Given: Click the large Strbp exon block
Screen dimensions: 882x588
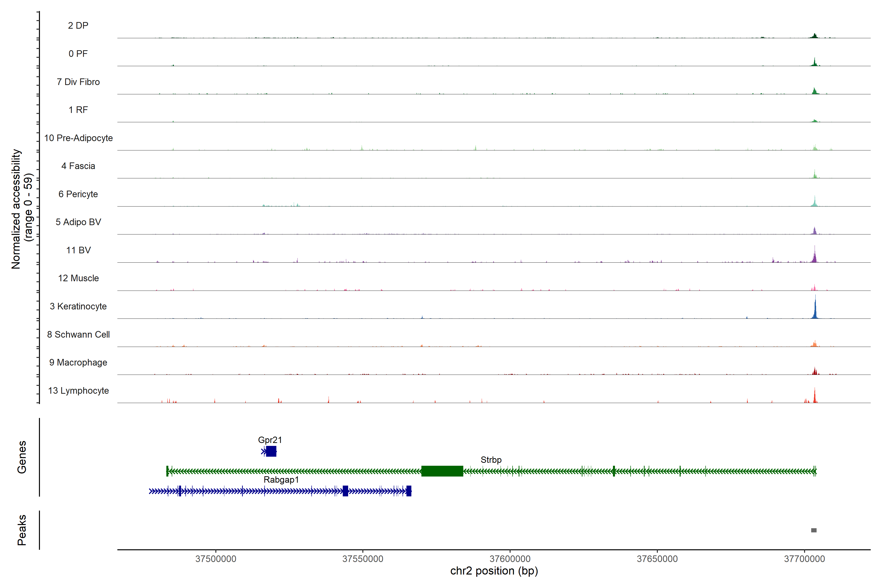Looking at the screenshot, I should [x=442, y=471].
